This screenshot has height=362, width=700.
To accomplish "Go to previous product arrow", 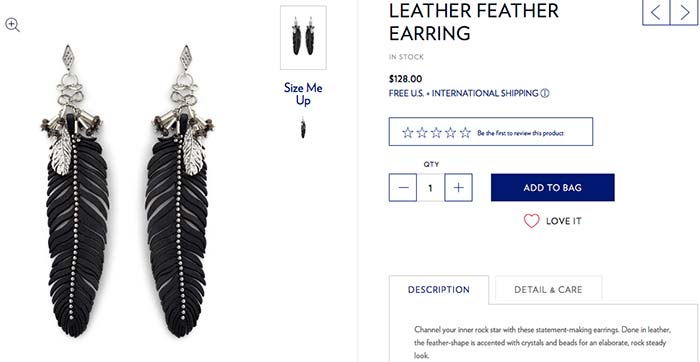I will click(656, 12).
